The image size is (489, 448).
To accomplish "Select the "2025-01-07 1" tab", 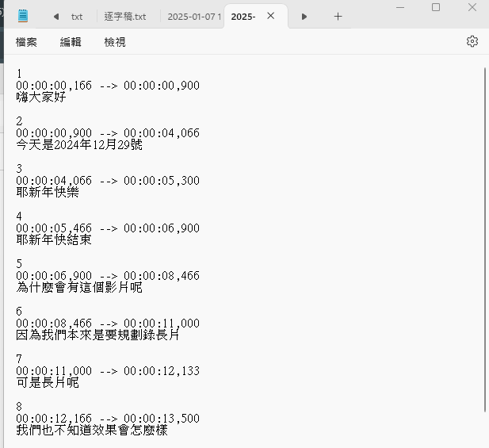I will pyautogui.click(x=193, y=17).
